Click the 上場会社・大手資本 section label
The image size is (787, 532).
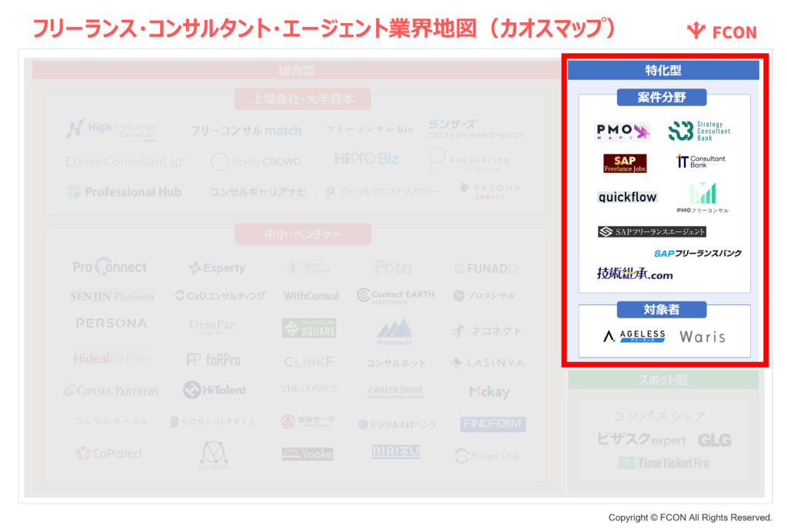tap(303, 99)
